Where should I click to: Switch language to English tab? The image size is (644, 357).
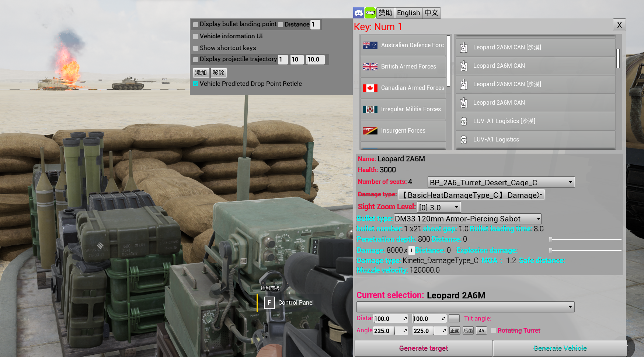(408, 13)
